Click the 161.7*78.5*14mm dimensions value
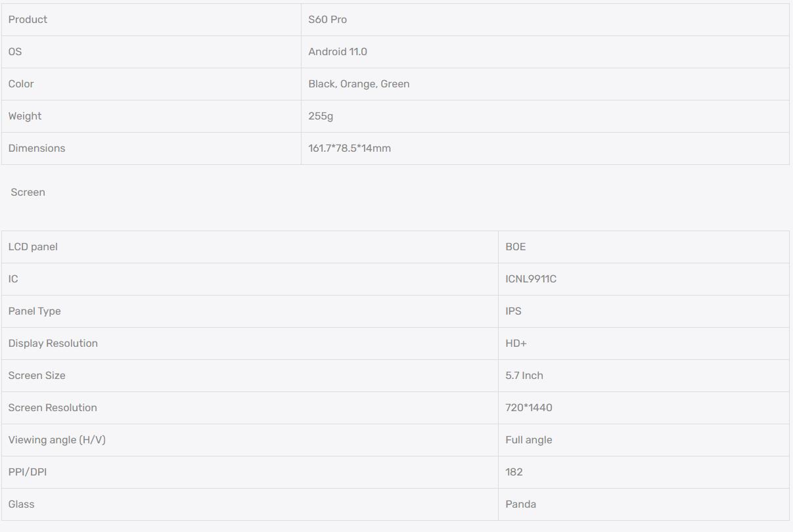 (350, 148)
